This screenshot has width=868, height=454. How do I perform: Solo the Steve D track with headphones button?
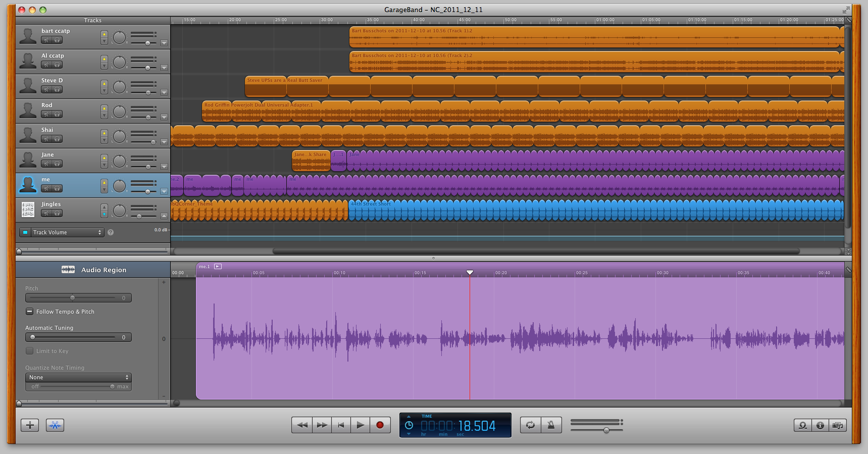tap(58, 90)
